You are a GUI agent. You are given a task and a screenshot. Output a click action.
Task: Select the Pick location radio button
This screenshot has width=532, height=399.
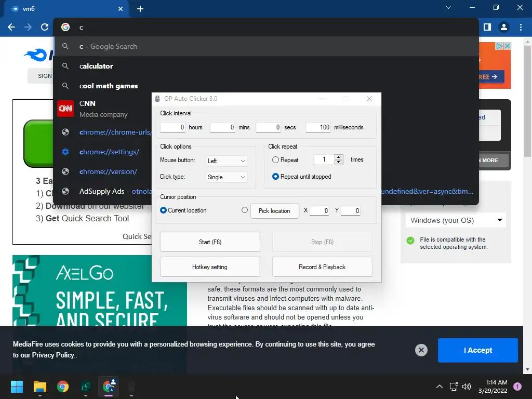point(245,210)
